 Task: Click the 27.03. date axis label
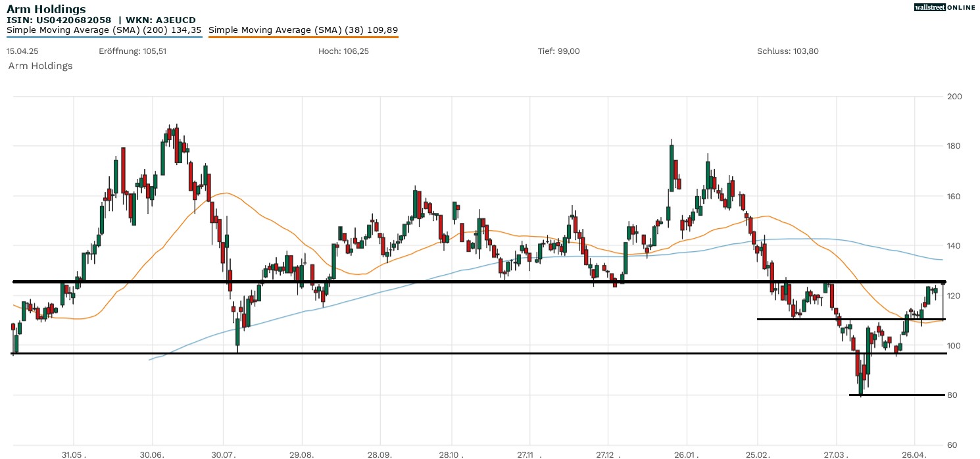click(x=837, y=454)
